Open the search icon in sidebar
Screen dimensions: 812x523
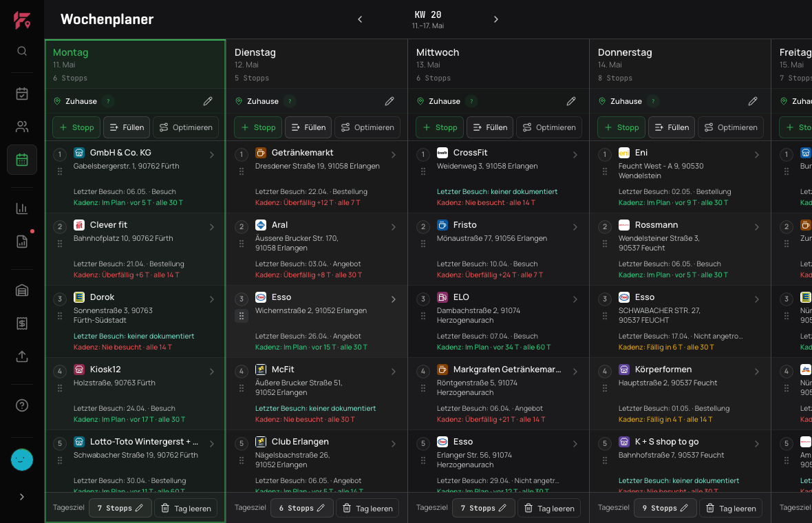pos(22,51)
